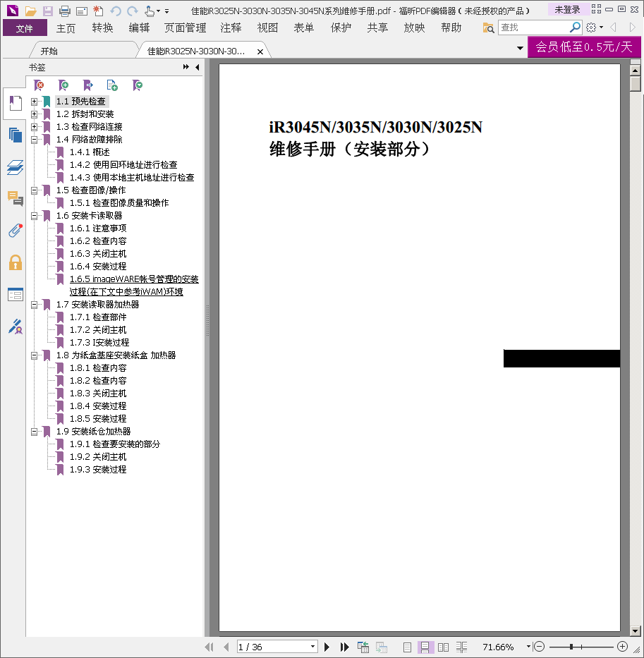This screenshot has width=644, height=658.
Task: Open the 主页 ribbon tab
Action: (66, 28)
